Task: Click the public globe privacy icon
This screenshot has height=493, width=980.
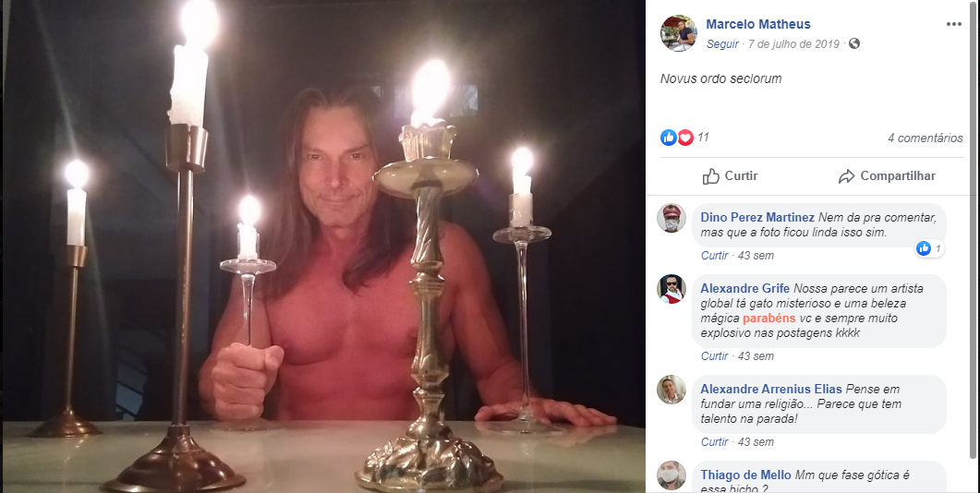Action: (x=854, y=43)
